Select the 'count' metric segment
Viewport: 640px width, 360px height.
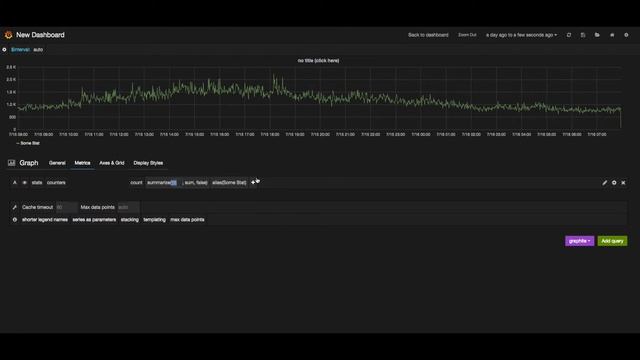coord(136,183)
